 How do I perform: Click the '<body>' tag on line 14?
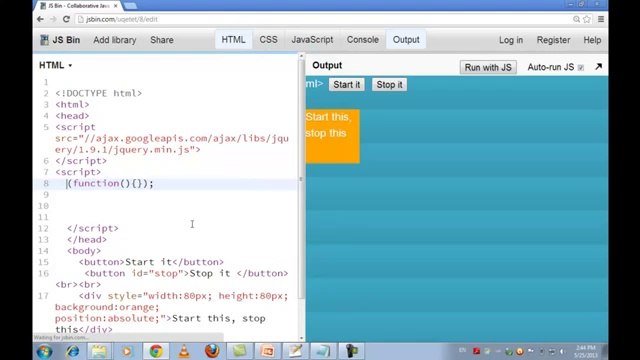pyautogui.click(x=84, y=251)
